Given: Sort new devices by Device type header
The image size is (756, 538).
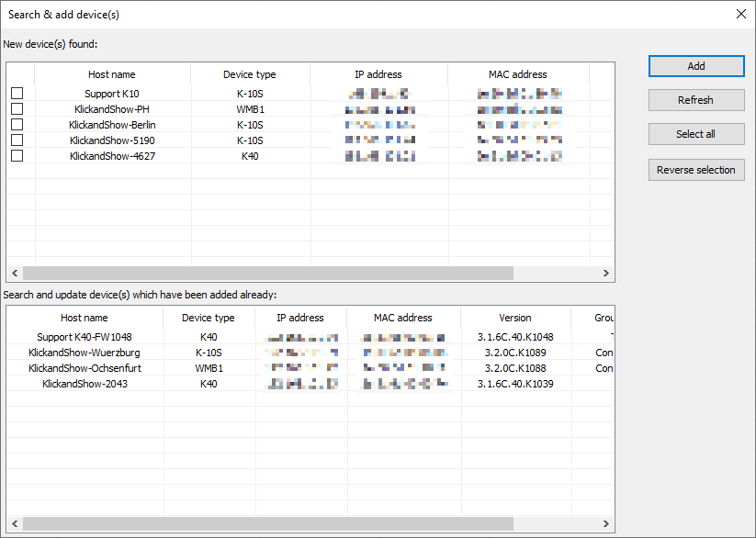Looking at the screenshot, I should point(249,74).
